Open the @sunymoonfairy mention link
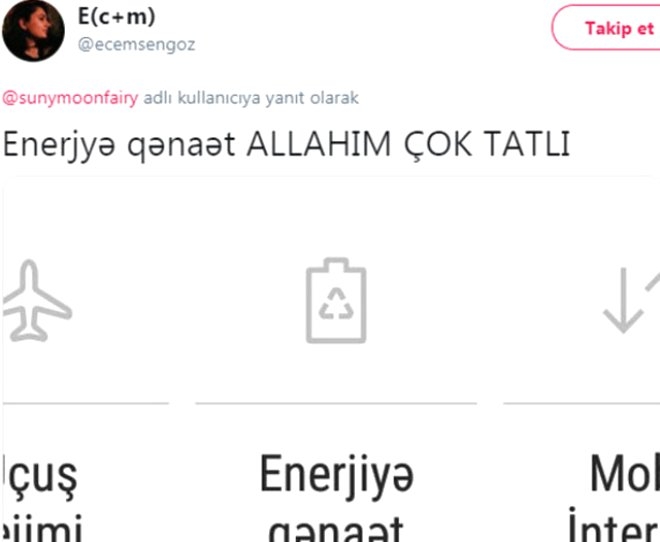 pos(70,98)
